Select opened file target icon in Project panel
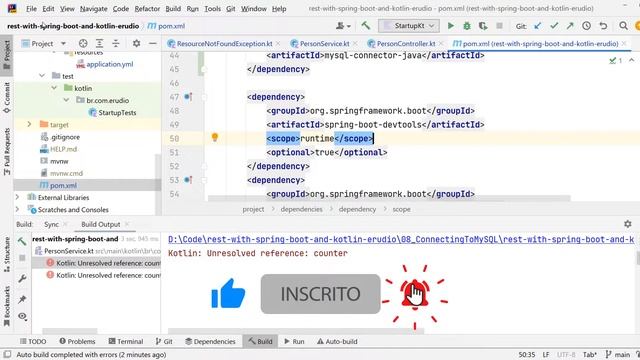This screenshot has height=360, width=640. click(x=83, y=43)
